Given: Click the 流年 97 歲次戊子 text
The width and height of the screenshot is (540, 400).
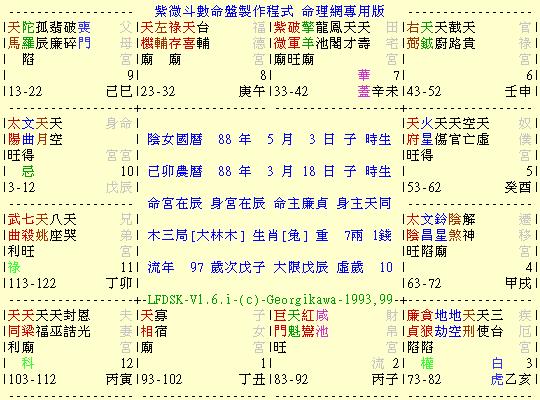Looking at the screenshot, I should tap(206, 267).
